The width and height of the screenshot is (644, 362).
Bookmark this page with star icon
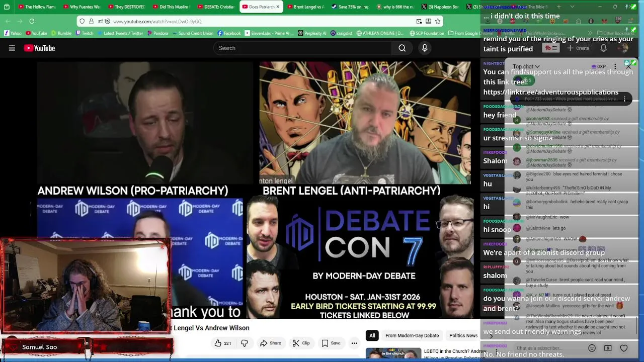pos(438,21)
